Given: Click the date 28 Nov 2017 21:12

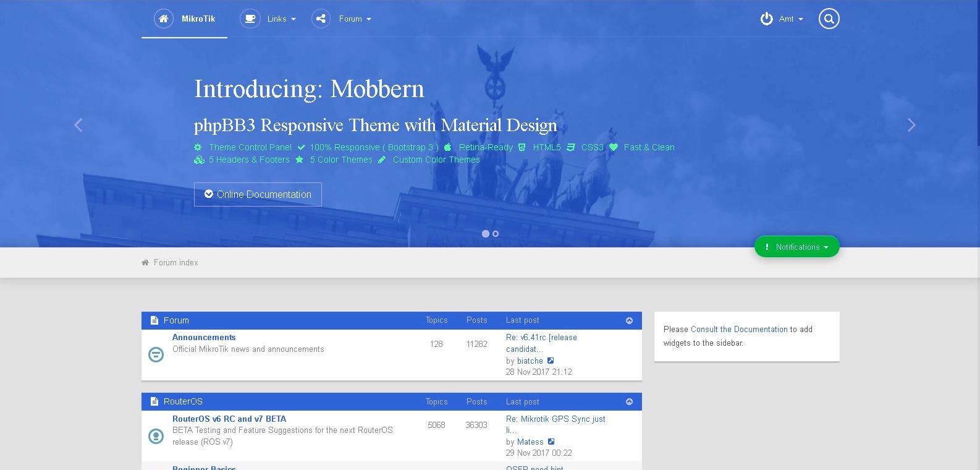Looking at the screenshot, I should click(539, 372).
